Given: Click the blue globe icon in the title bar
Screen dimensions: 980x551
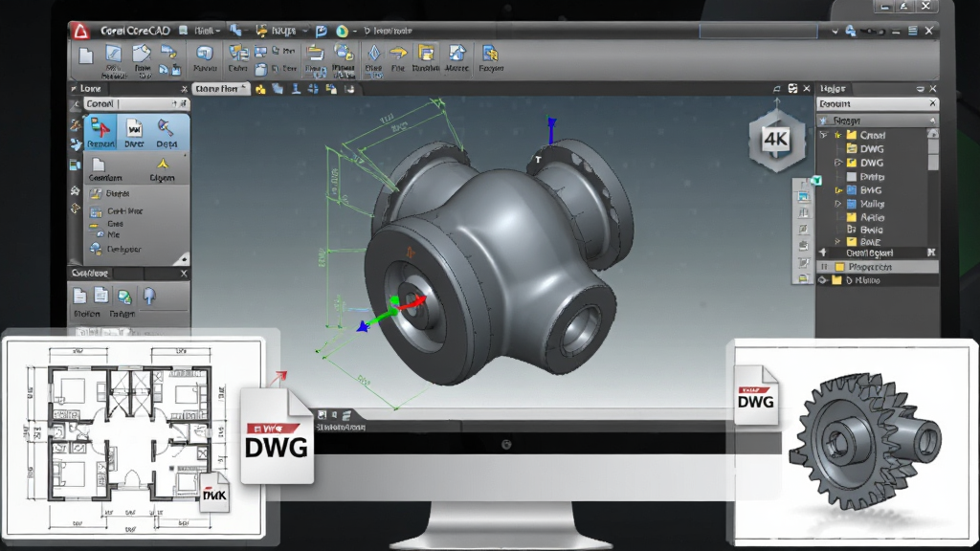Looking at the screenshot, I should coord(342,31).
